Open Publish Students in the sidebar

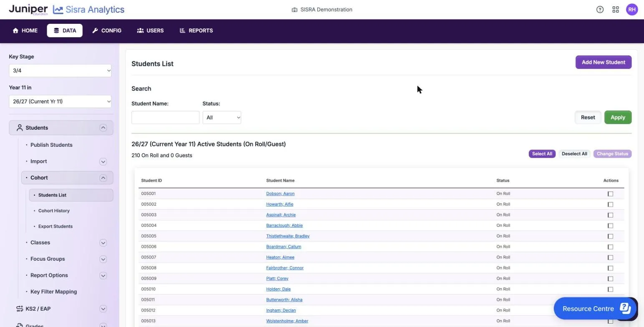[51, 145]
